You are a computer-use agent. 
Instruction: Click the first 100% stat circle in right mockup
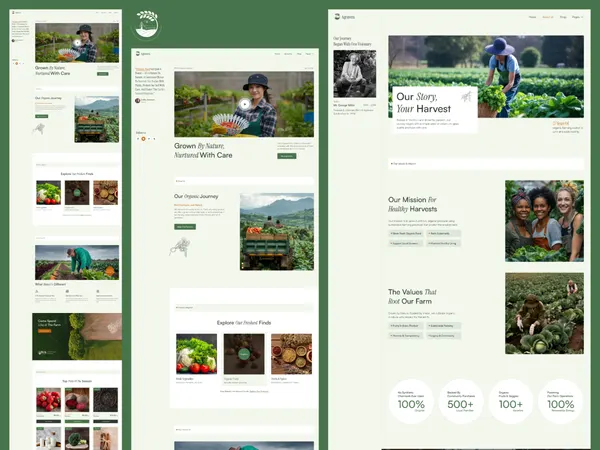point(411,401)
